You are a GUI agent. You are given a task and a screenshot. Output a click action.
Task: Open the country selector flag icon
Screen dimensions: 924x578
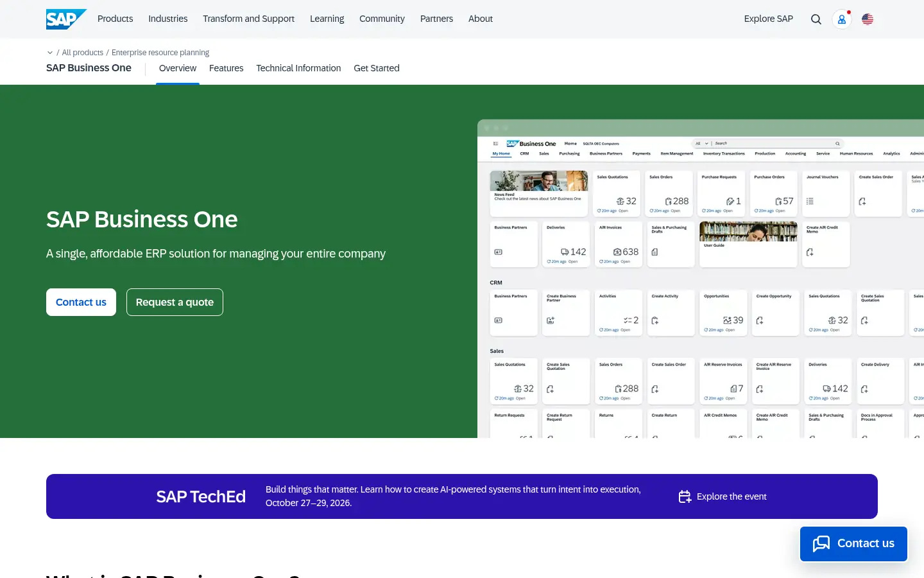868,19
